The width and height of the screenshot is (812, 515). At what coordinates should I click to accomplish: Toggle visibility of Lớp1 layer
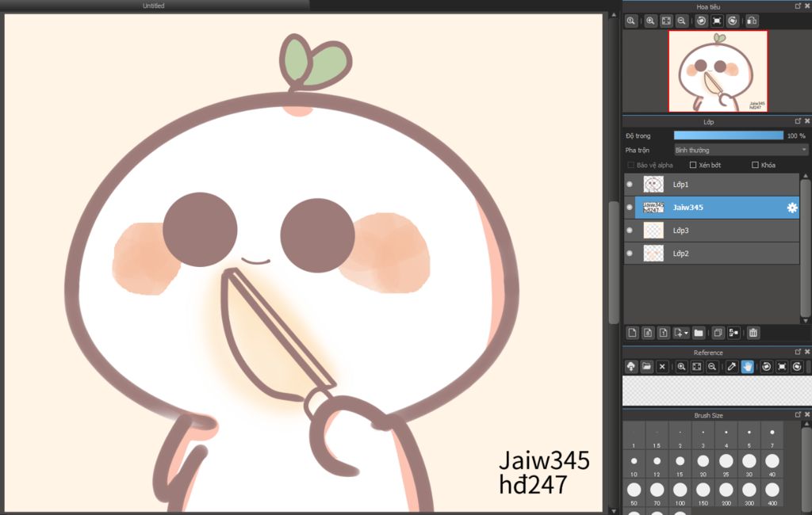point(630,185)
